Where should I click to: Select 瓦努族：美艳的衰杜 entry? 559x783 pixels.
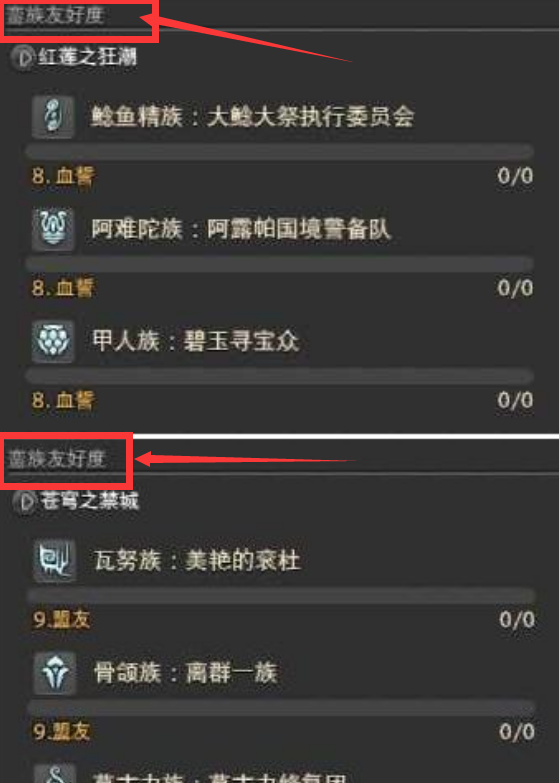click(197, 560)
